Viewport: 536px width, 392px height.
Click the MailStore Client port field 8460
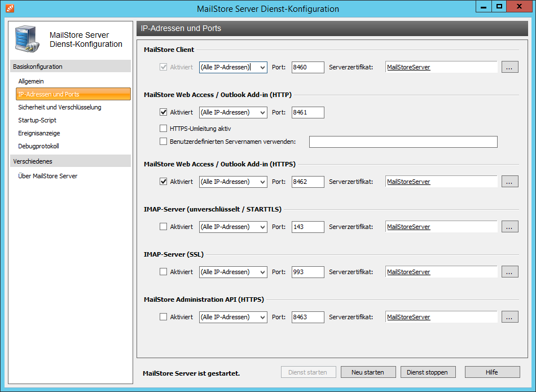pyautogui.click(x=307, y=67)
